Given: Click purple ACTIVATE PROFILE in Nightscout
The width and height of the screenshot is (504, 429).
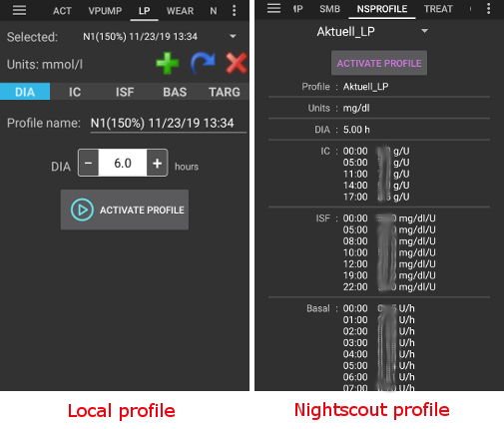Looking at the screenshot, I should (379, 63).
